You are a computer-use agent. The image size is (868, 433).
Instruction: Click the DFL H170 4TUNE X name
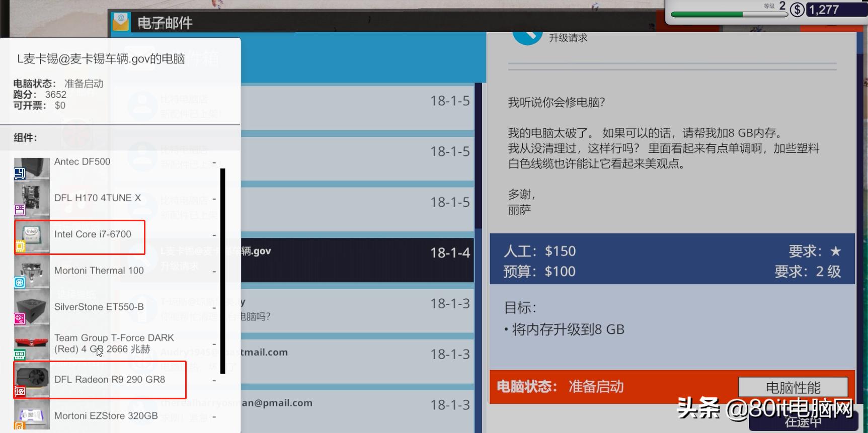[98, 198]
